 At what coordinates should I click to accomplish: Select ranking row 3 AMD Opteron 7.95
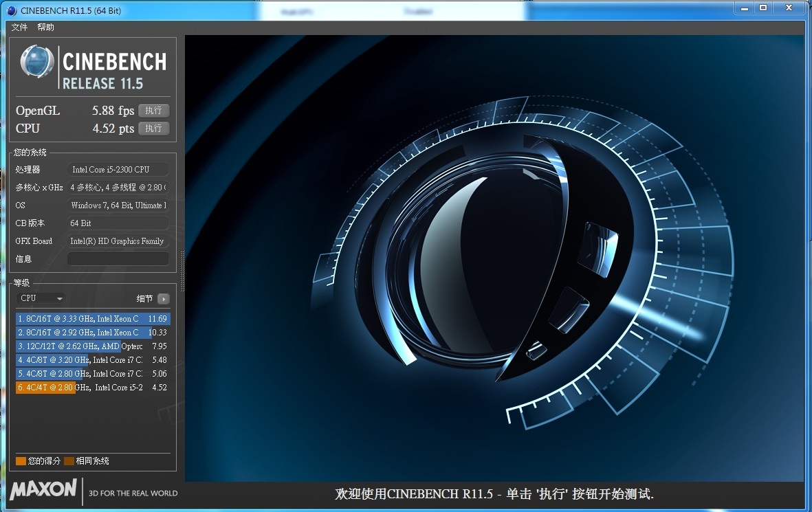click(93, 346)
